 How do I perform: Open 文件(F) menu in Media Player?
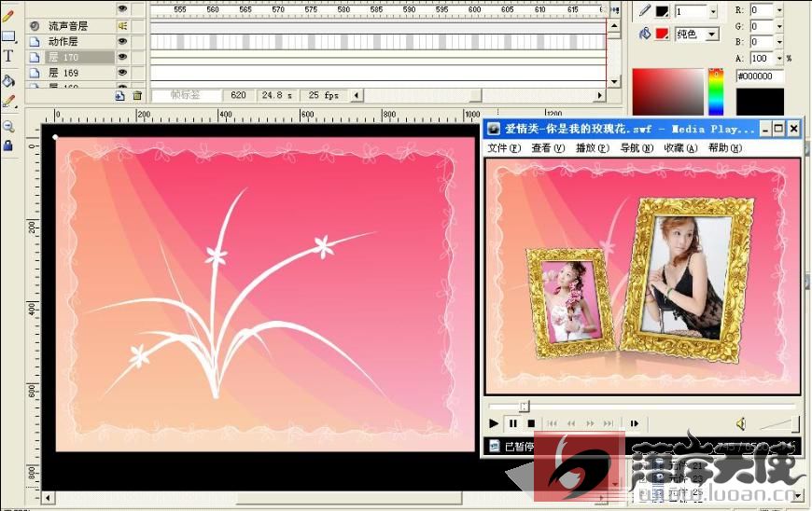[504, 148]
